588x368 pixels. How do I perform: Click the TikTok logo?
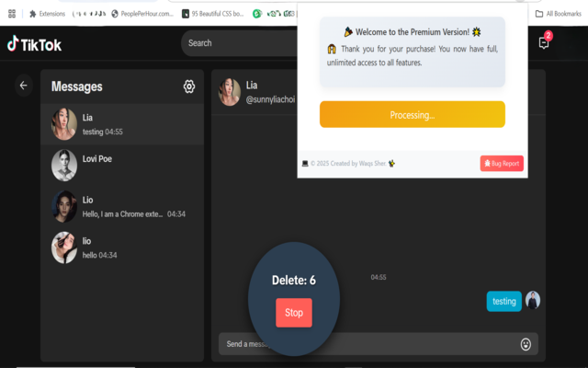pyautogui.click(x=34, y=44)
